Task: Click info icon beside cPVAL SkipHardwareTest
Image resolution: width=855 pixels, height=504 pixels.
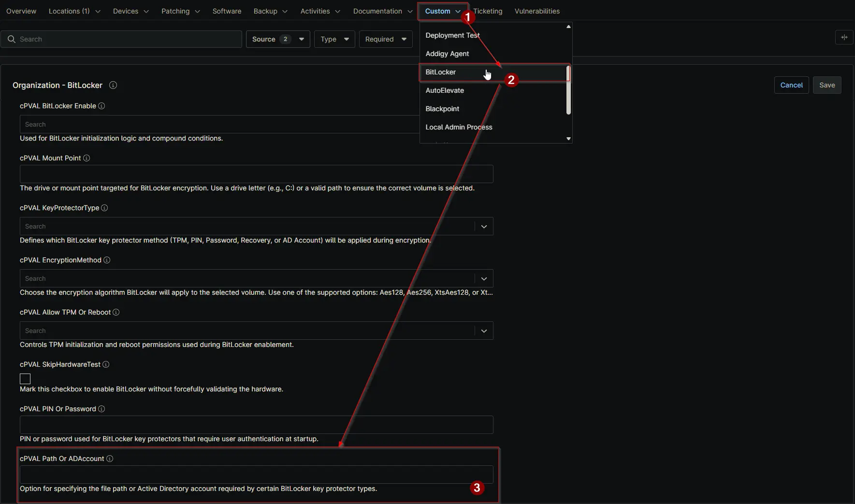Action: (106, 364)
